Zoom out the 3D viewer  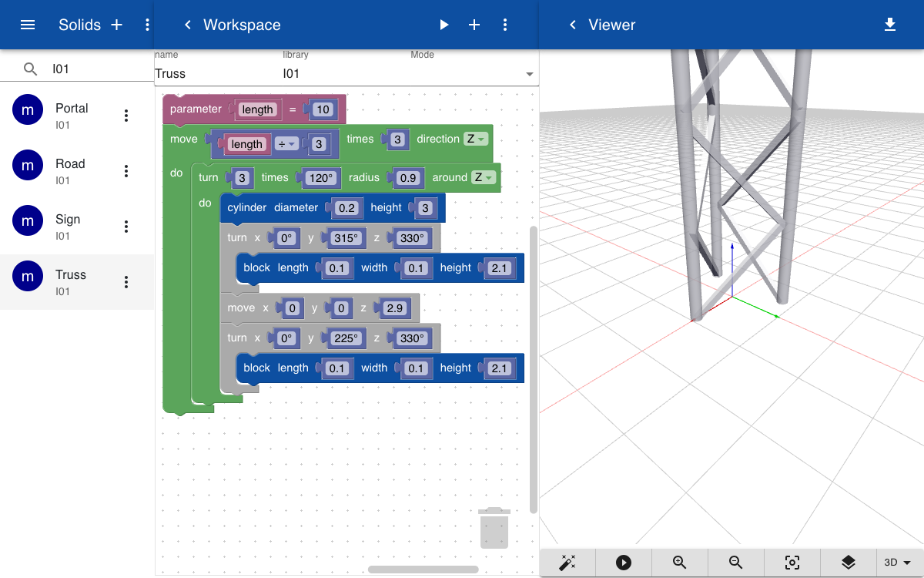pos(736,563)
